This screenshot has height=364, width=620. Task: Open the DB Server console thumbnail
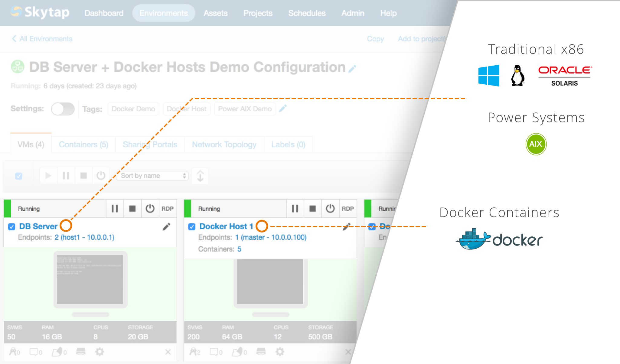click(x=90, y=280)
